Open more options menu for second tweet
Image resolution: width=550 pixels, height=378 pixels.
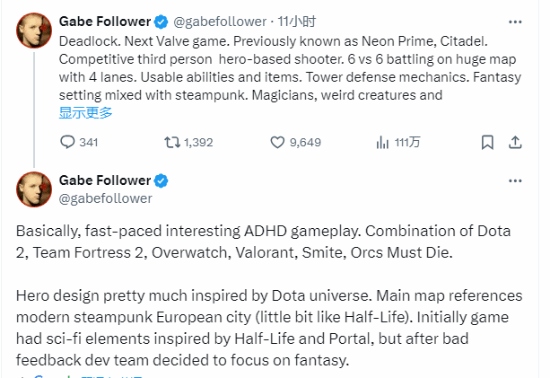[515, 181]
